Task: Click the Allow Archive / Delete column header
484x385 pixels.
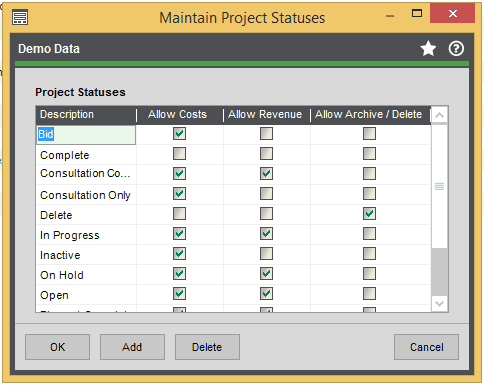Action: [370, 115]
